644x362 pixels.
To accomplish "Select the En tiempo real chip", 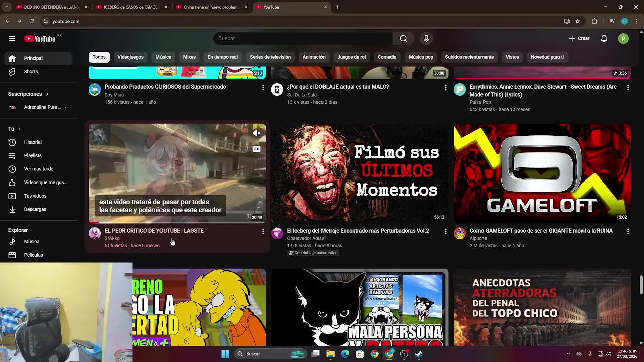I will click(223, 57).
